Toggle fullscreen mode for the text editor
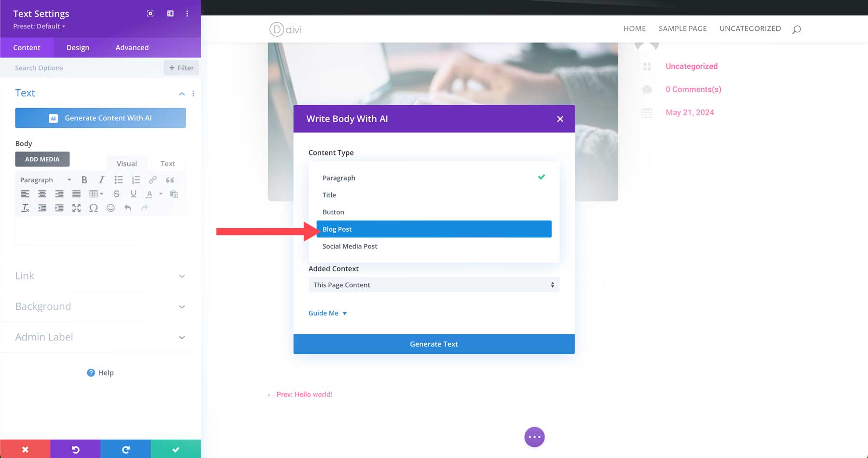The image size is (868, 458). coord(77,208)
